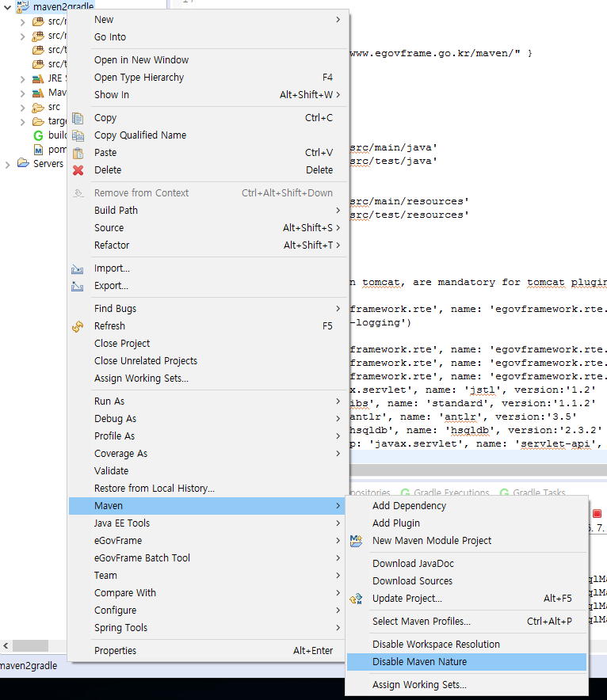Viewport: 607px width, 700px height.
Task: Click the red Delete X icon
Action: pos(78,170)
